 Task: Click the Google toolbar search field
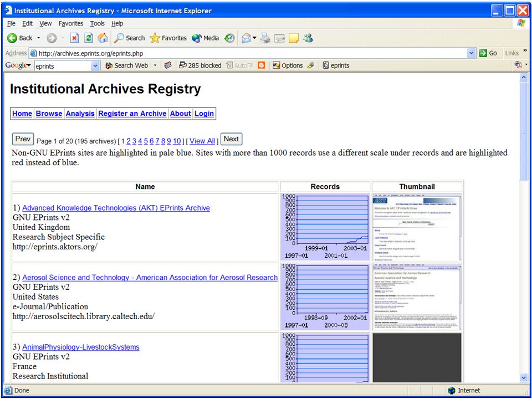(x=63, y=66)
